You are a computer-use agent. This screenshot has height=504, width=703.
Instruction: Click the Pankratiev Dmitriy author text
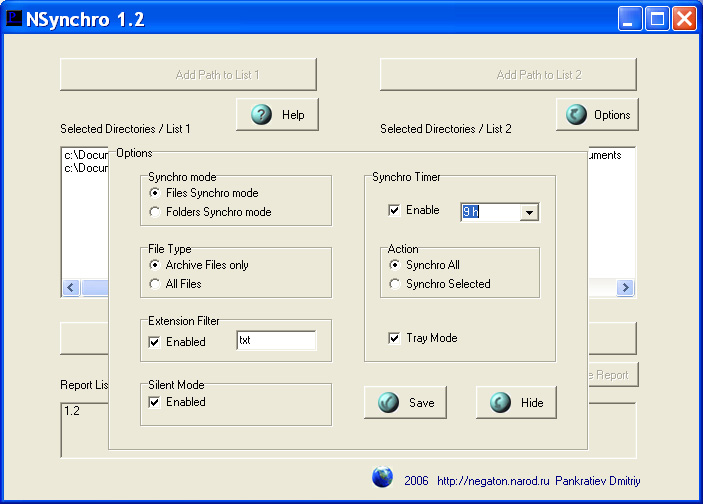pyautogui.click(x=598, y=481)
